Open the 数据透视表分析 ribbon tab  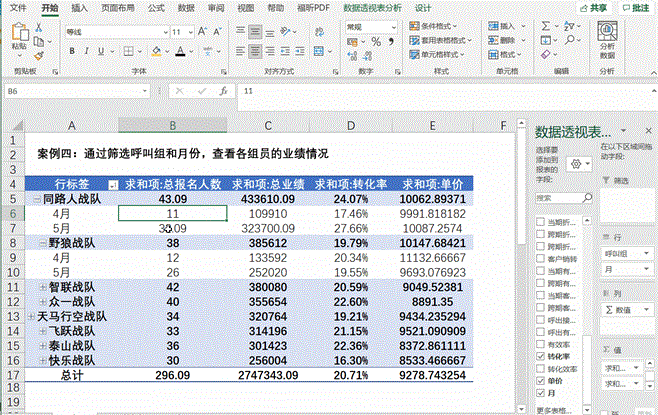pyautogui.click(x=372, y=7)
